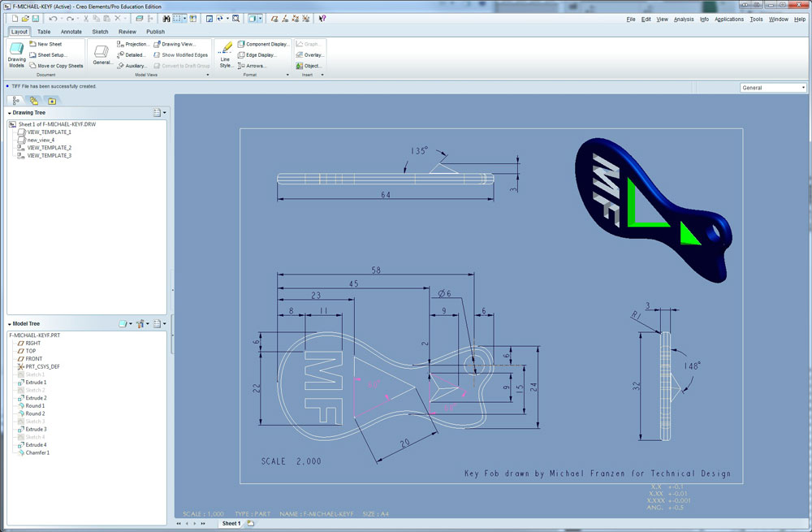Screen dimensions: 812x532
Task: Open the Help menu
Action: tap(800, 19)
